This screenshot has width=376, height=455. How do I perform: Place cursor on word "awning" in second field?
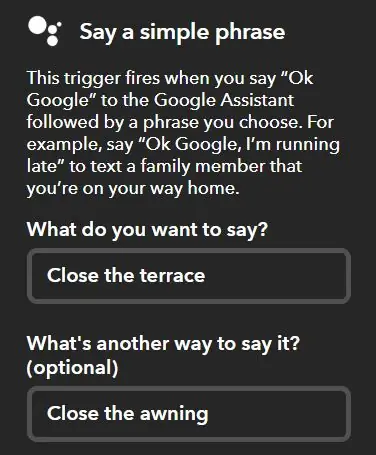174,414
